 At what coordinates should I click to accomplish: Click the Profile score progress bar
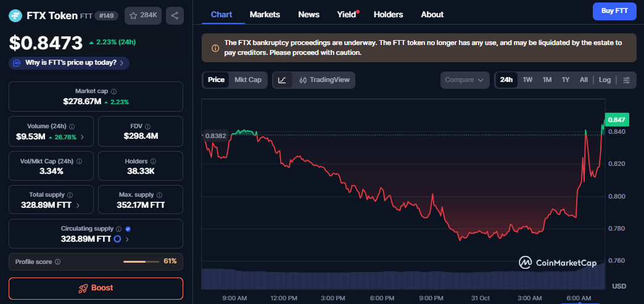(141, 261)
